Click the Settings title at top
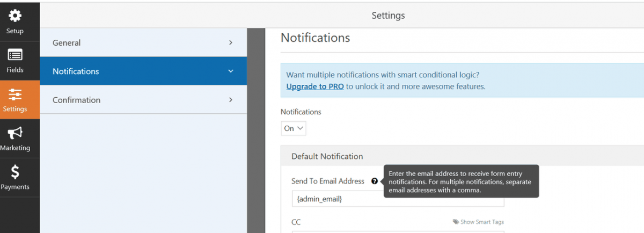 [x=388, y=16]
